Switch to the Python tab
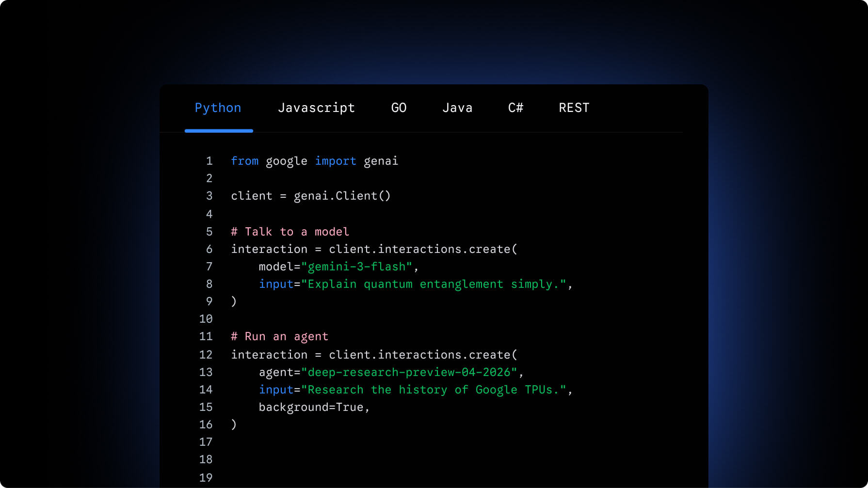This screenshot has width=868, height=488. tap(218, 108)
